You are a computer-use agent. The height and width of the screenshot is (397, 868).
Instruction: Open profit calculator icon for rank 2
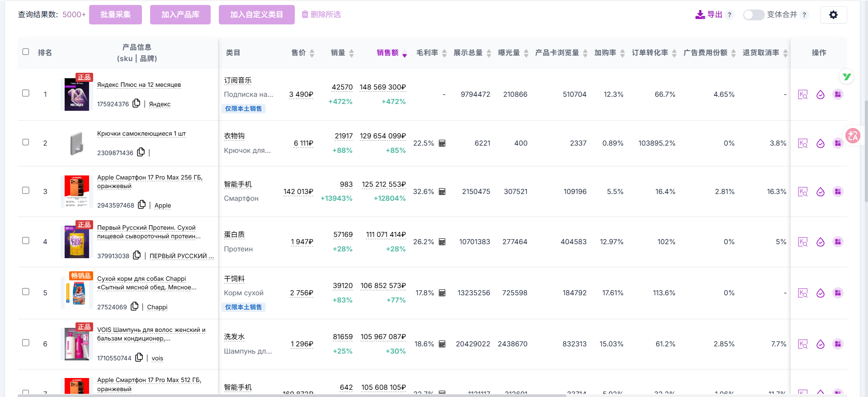coord(442,143)
